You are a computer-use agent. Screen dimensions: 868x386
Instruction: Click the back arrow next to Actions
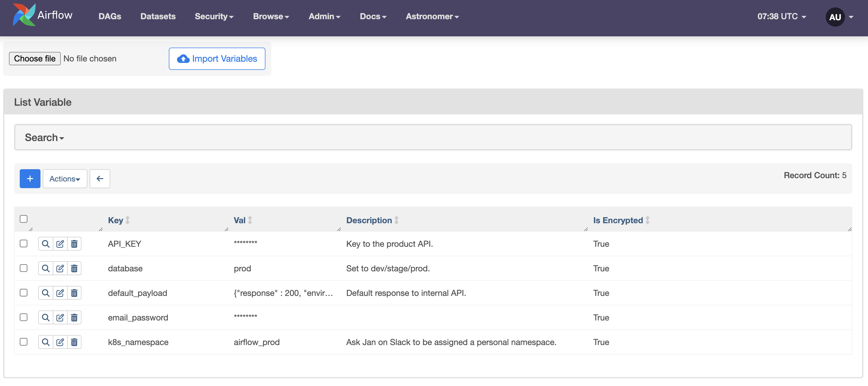[x=100, y=178]
